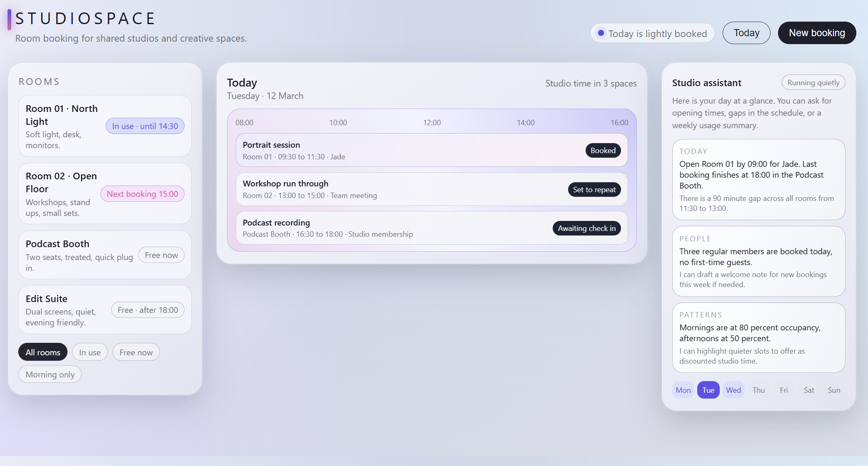This screenshot has width=868, height=466.
Task: Click the 'Today is lightly booked' status pill
Action: [x=652, y=33]
